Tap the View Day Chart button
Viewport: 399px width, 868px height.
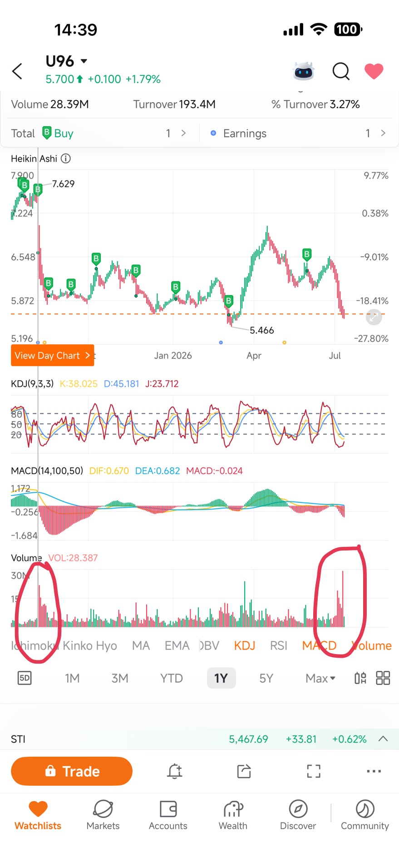coord(53,355)
